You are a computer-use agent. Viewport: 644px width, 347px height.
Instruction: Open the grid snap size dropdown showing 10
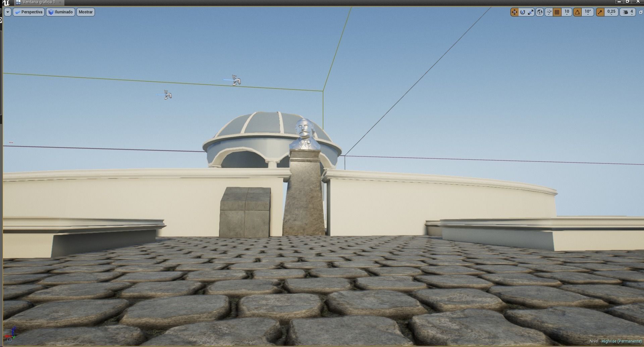[x=567, y=12]
